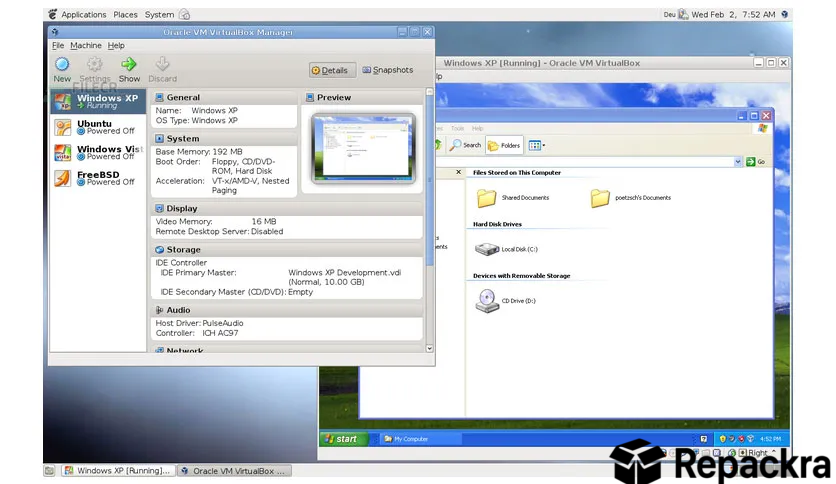Open the System menu in GNOME panel

(159, 14)
